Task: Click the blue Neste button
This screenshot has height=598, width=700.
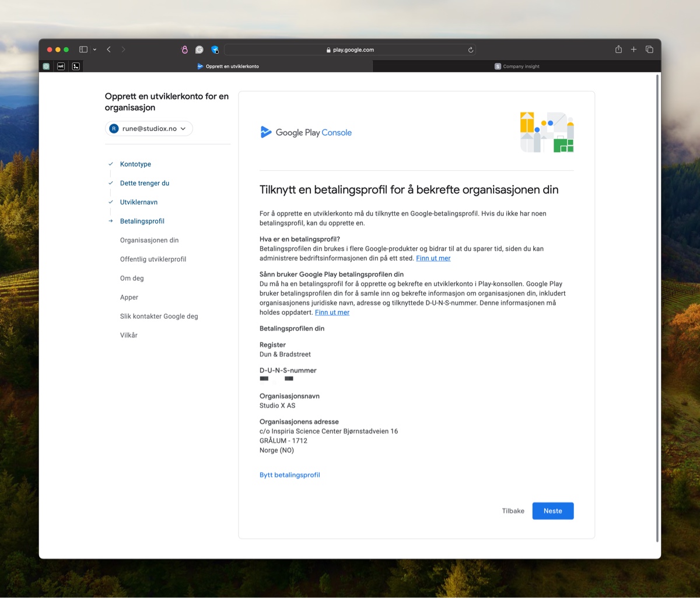Action: pos(553,511)
